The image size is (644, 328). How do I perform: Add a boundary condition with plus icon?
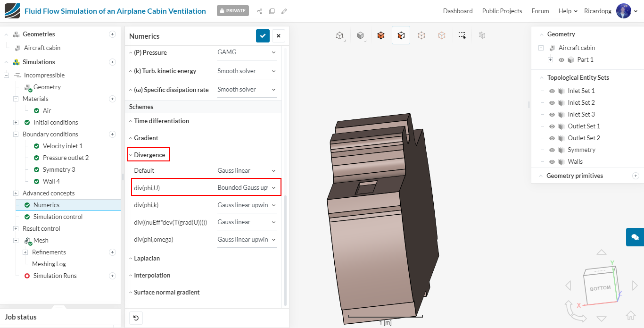[112, 134]
